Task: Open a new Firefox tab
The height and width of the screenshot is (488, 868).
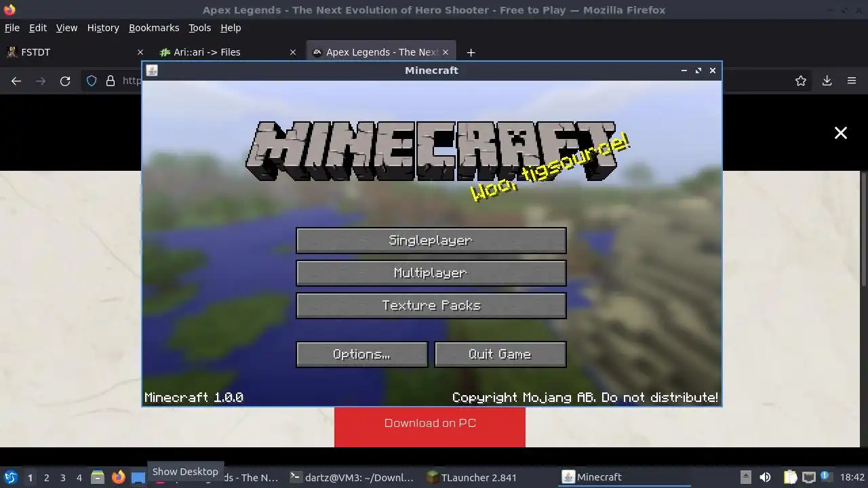Action: click(x=471, y=52)
